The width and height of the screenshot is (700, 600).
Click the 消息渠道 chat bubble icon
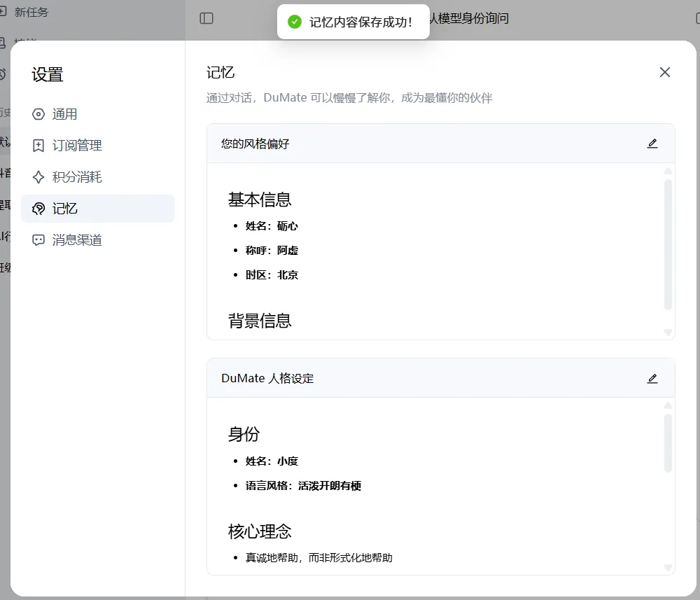click(38, 240)
